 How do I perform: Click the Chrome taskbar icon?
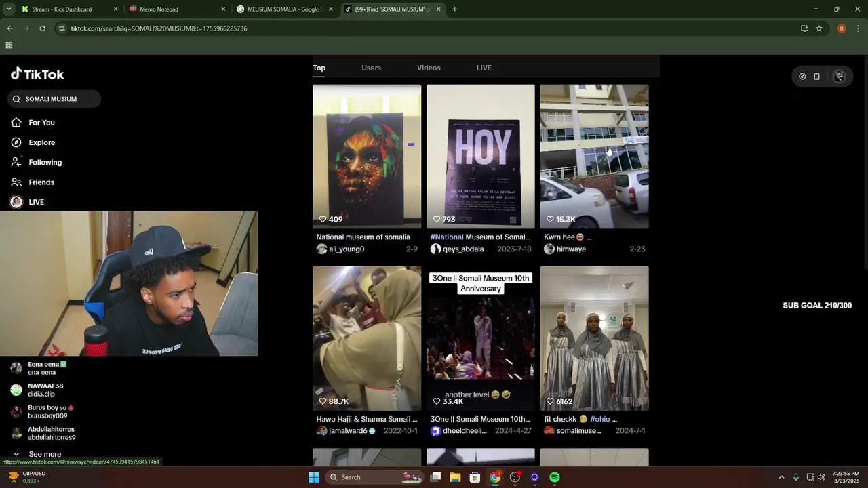pos(495,477)
